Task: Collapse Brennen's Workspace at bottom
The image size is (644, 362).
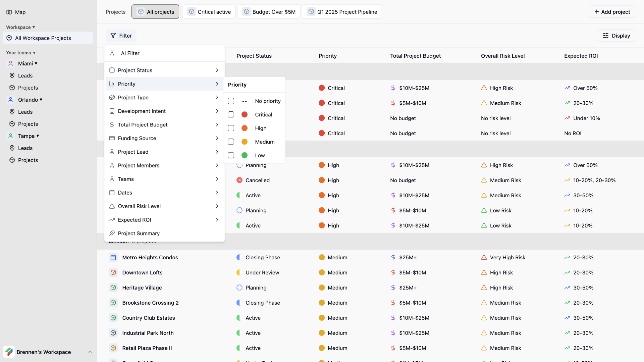Action: pyautogui.click(x=90, y=352)
